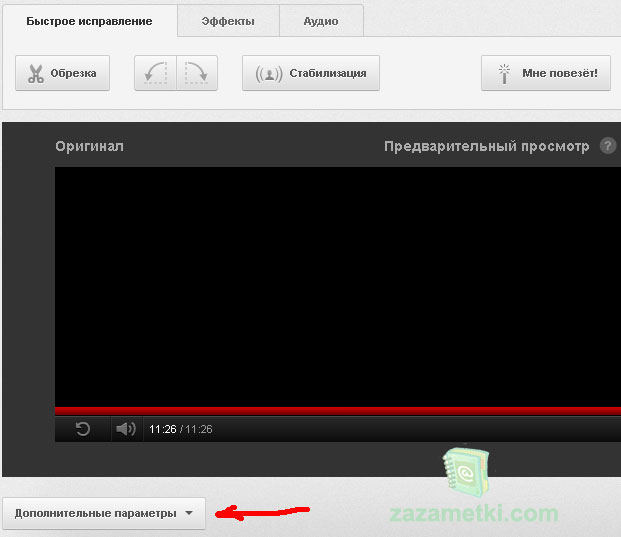Switch to the Аудио tab
The image size is (621, 537).
coord(321,21)
